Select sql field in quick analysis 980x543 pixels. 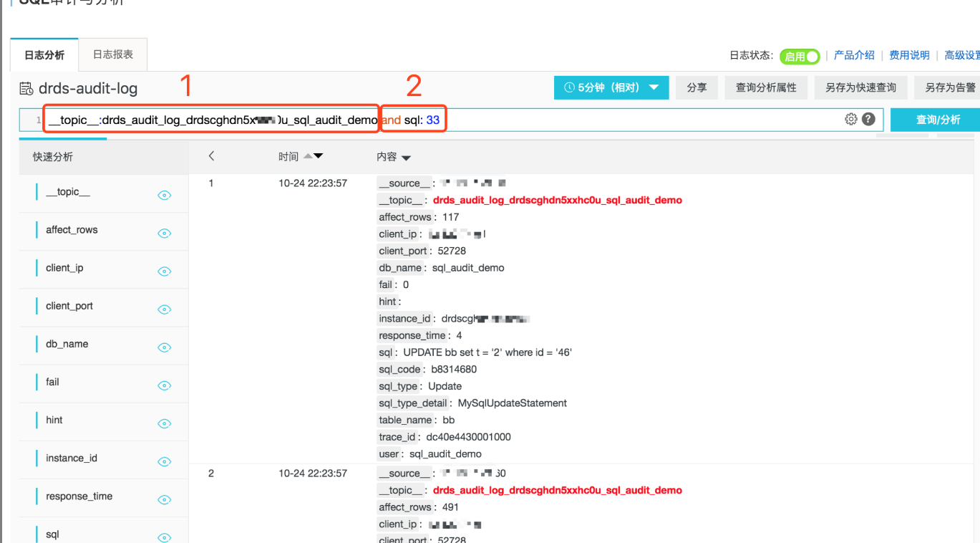tap(52, 534)
